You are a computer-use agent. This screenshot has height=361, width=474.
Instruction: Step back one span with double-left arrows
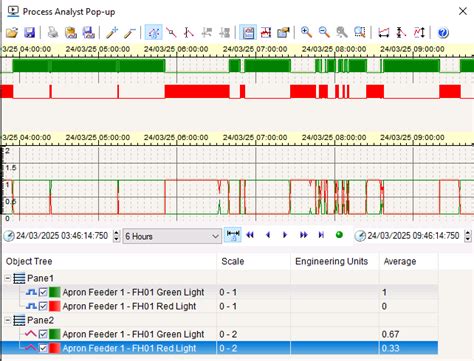click(x=250, y=235)
